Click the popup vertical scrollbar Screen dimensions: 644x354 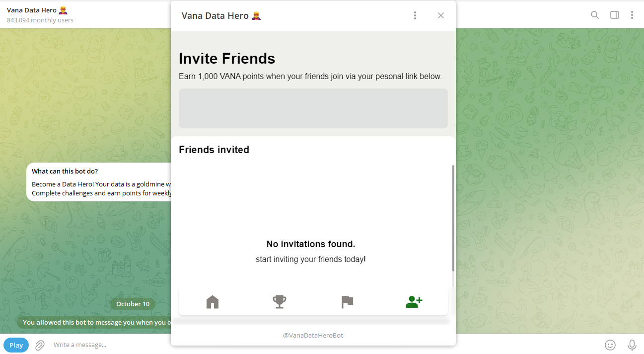point(453,218)
